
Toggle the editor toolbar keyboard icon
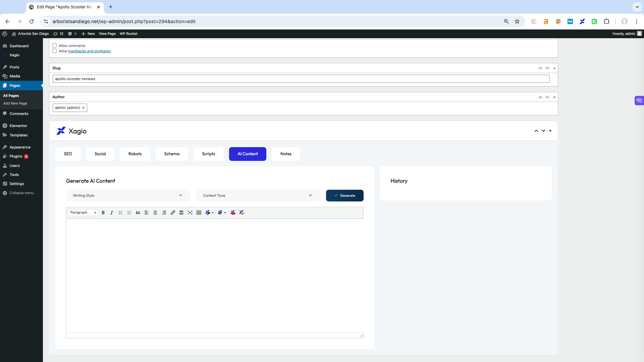199,213
